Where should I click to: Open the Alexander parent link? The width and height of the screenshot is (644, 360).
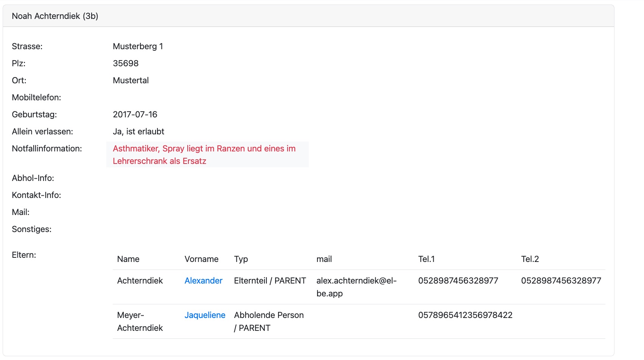[x=203, y=281]
